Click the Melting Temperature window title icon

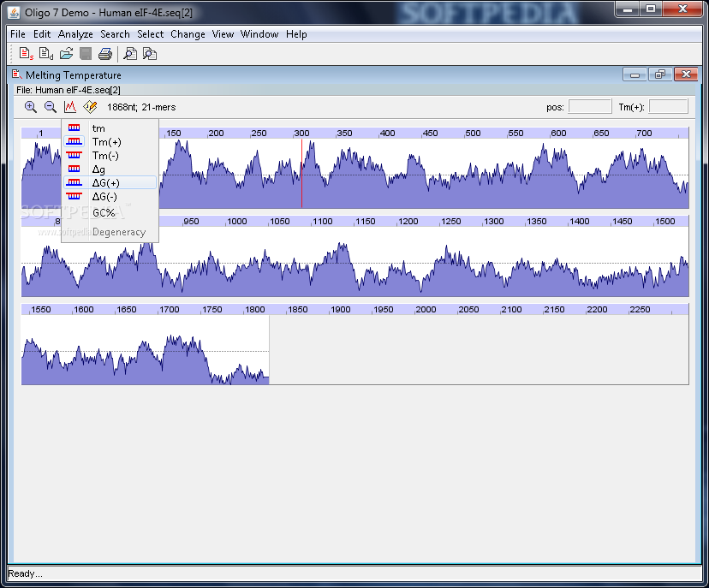point(17,74)
